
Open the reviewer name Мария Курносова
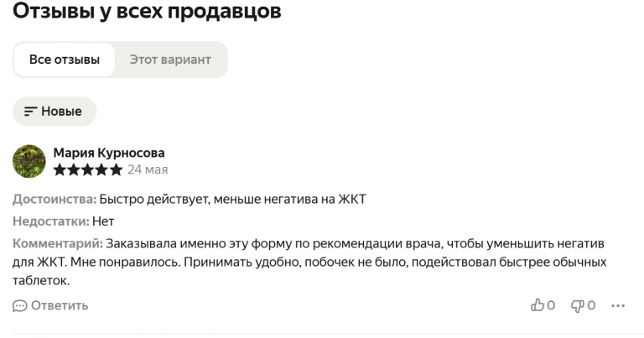(x=109, y=153)
